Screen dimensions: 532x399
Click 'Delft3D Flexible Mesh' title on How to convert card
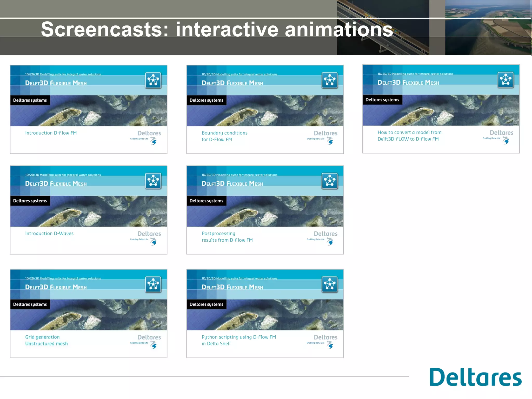pyautogui.click(x=408, y=83)
